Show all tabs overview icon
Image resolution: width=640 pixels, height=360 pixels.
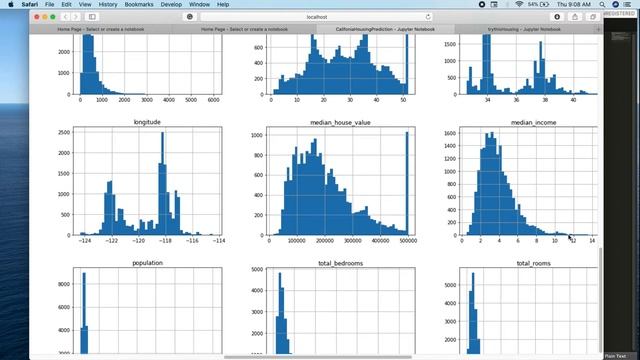(593, 17)
